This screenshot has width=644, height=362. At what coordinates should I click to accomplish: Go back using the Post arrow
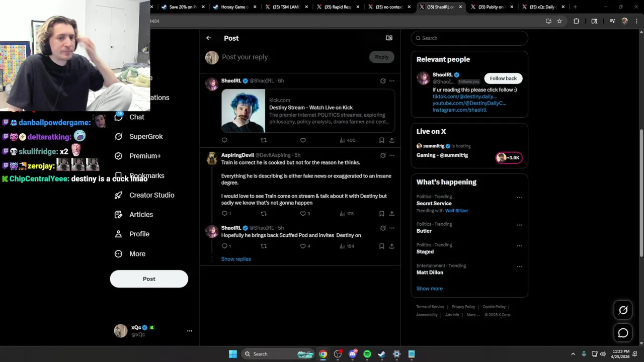coord(209,38)
